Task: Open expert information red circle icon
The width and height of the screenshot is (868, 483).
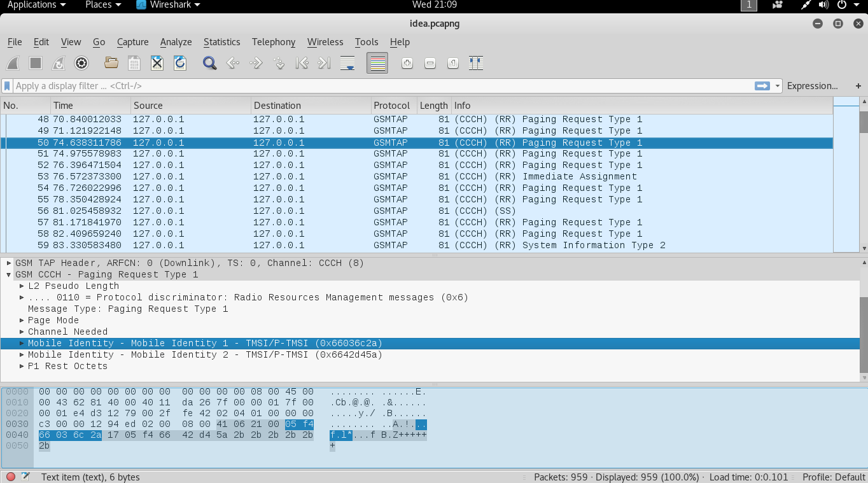Action: [11, 477]
